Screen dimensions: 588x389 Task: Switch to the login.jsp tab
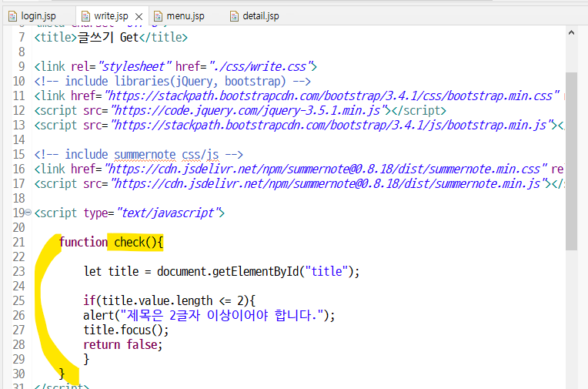38,16
